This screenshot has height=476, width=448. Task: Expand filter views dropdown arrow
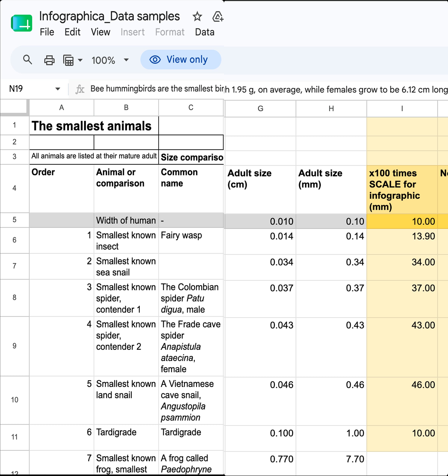click(x=80, y=60)
